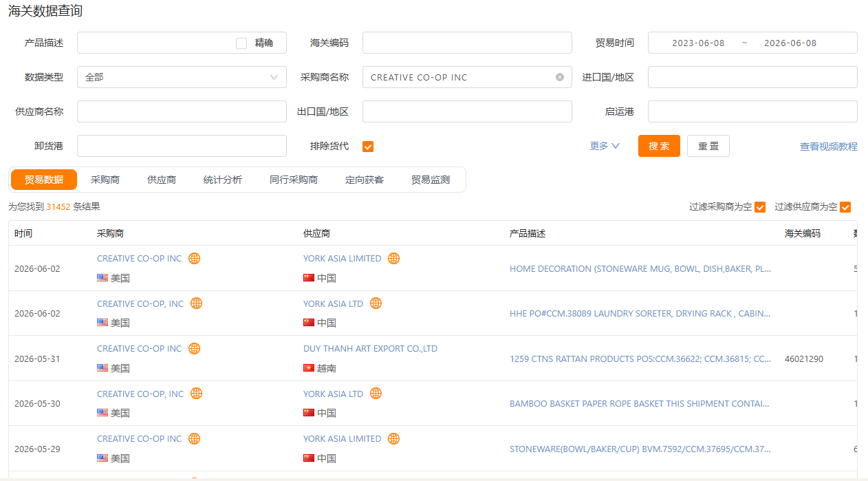Clear the 采购商名称 field with the x icon
This screenshot has height=481, width=868.
coord(560,77)
